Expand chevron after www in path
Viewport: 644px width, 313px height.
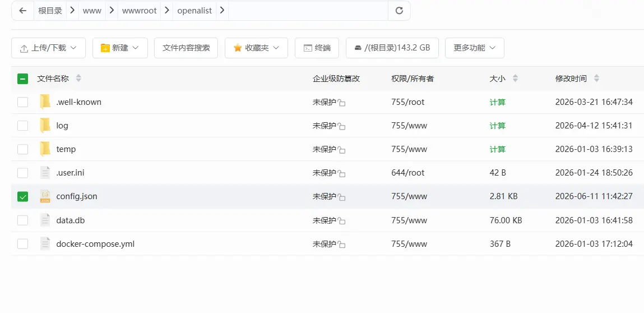click(x=112, y=11)
